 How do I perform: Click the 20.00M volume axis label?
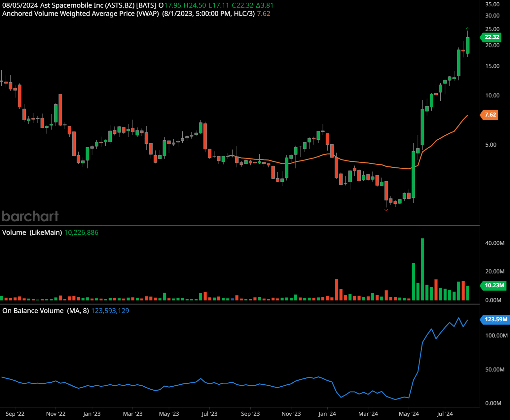pos(495,271)
